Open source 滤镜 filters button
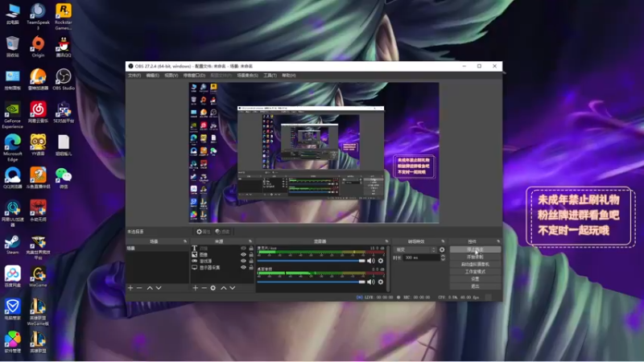The image size is (644, 362). pyautogui.click(x=222, y=232)
